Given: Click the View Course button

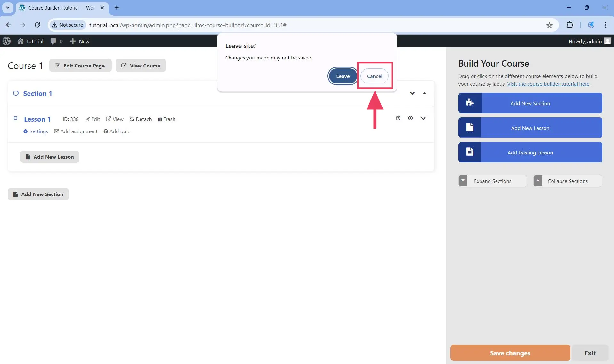Looking at the screenshot, I should tap(141, 65).
